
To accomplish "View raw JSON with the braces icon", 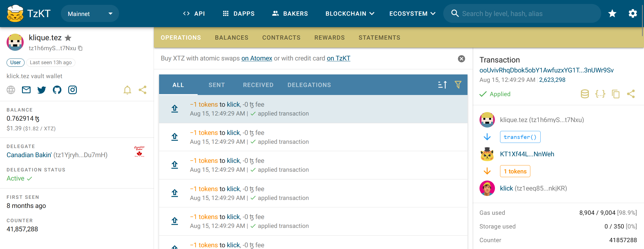I will [x=600, y=94].
